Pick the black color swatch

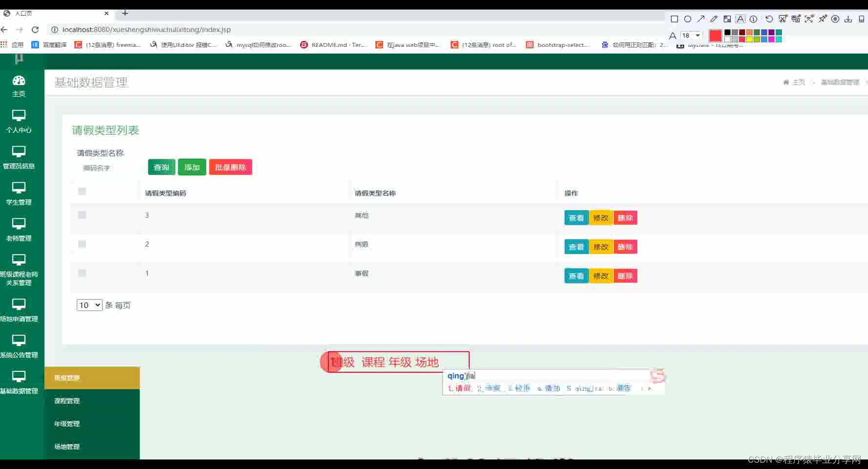(727, 32)
